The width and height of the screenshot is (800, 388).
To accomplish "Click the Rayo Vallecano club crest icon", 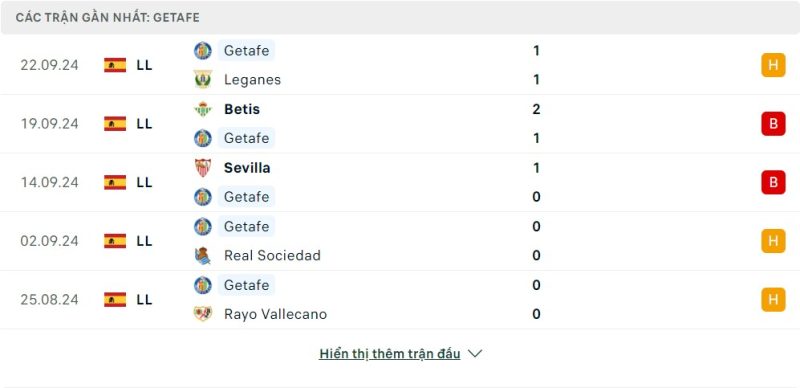I will point(203,313).
